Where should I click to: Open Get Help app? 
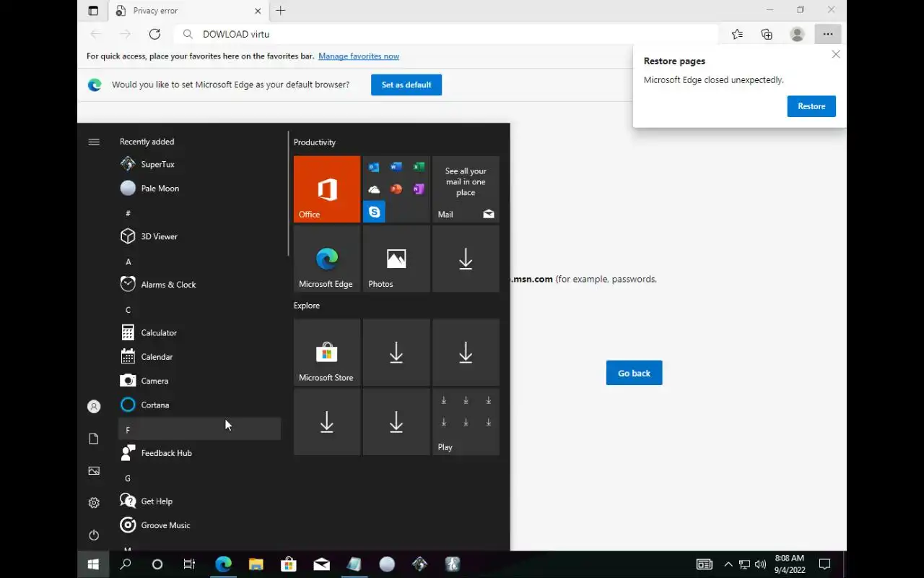[199, 501]
